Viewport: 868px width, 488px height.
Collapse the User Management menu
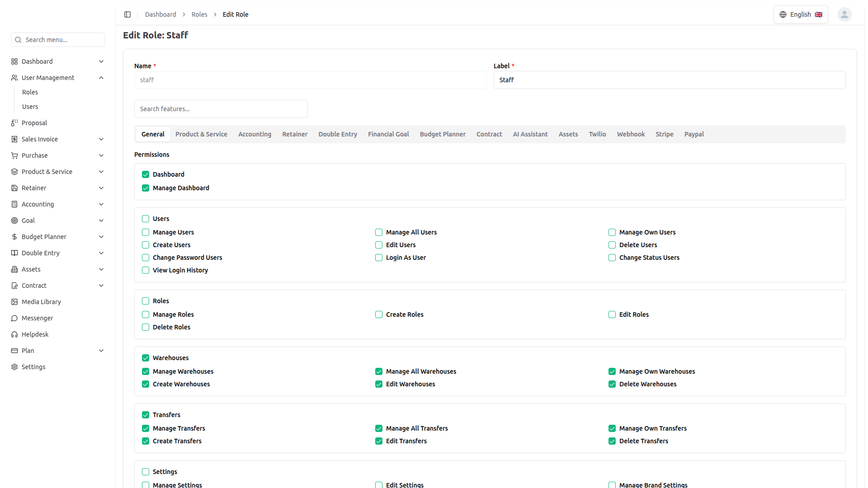pos(101,78)
